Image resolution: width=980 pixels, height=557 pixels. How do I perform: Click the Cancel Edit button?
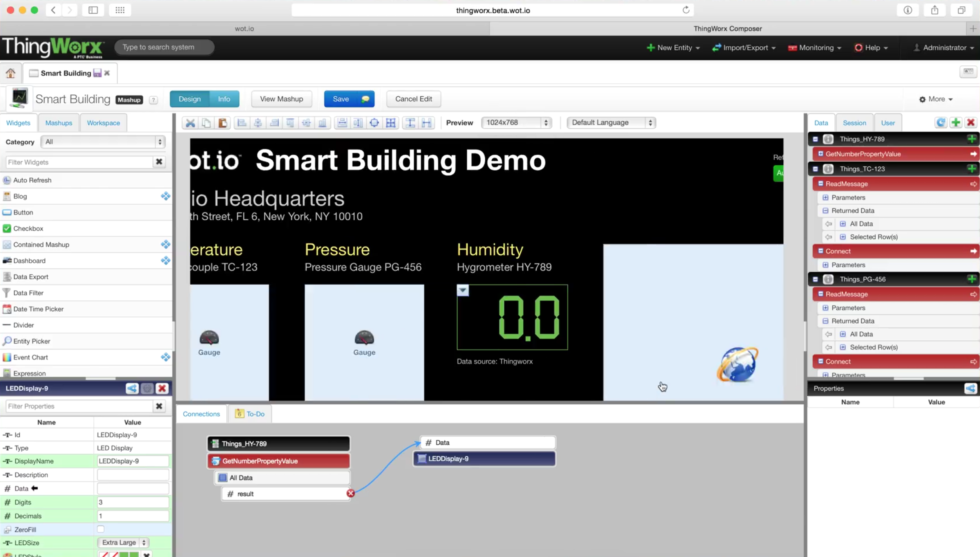(x=413, y=99)
